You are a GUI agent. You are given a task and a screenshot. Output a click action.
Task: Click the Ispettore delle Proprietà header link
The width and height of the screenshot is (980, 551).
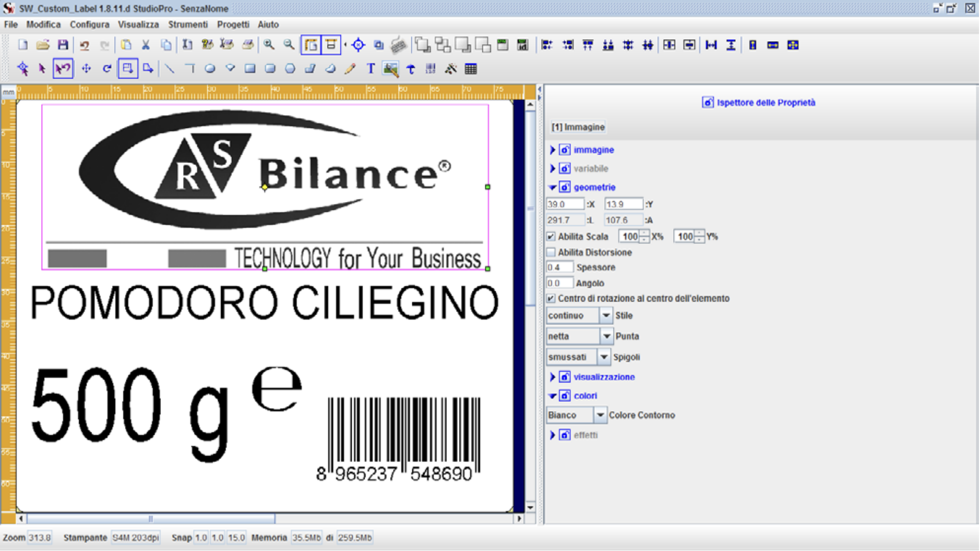pos(765,103)
